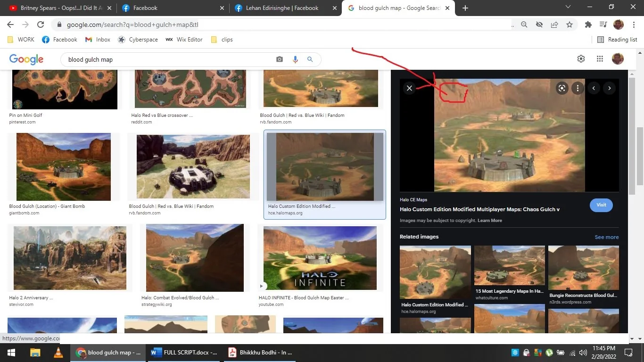The width and height of the screenshot is (644, 362).
Task: See more related images
Action: point(607,237)
